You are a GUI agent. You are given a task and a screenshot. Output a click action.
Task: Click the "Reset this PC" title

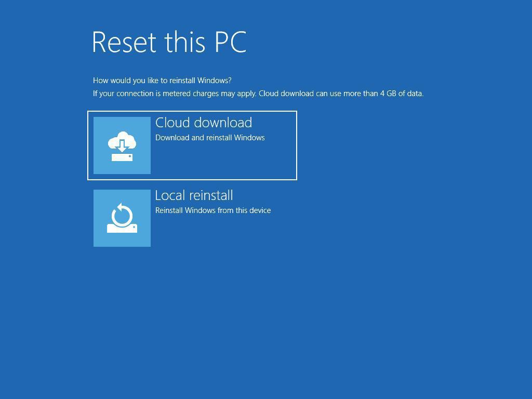point(169,42)
